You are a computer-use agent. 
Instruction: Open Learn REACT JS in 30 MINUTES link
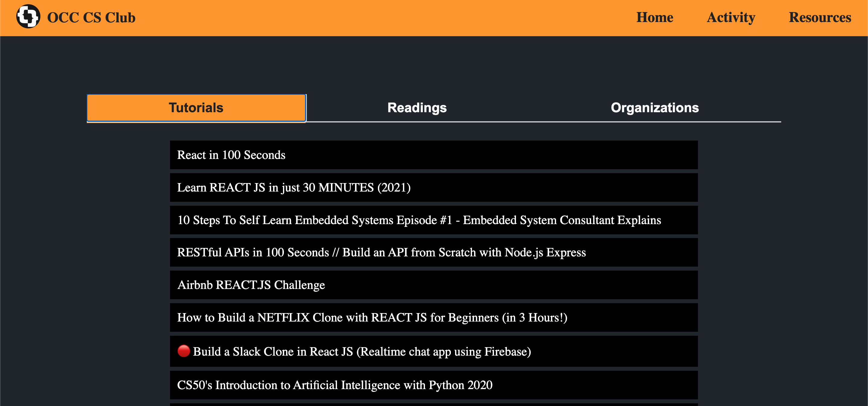point(294,188)
